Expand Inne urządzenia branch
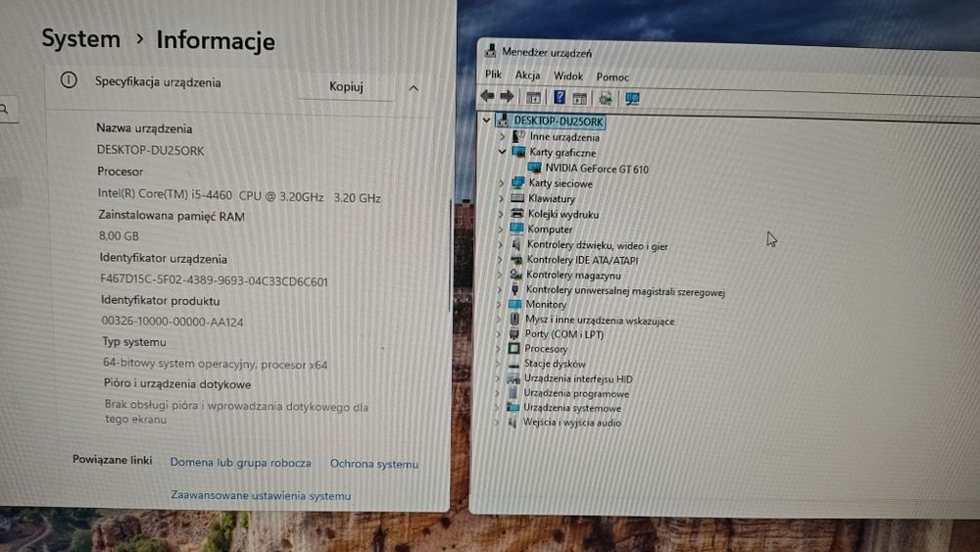The width and height of the screenshot is (980, 552). click(x=502, y=135)
